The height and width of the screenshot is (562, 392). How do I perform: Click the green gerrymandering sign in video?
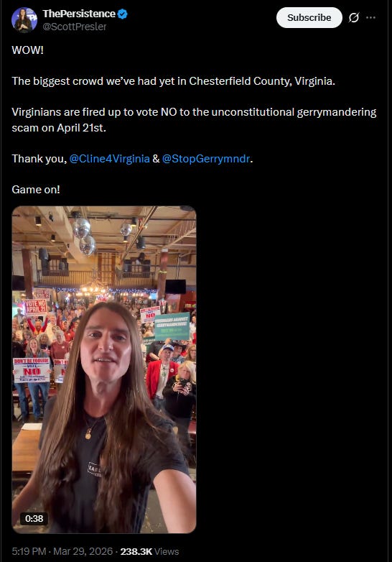pyautogui.click(x=172, y=326)
